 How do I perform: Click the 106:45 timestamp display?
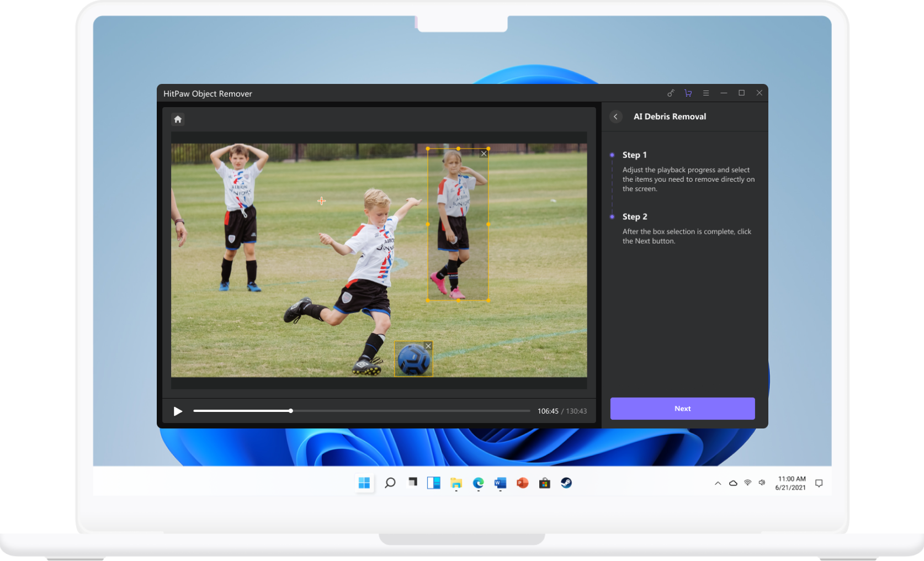(547, 411)
